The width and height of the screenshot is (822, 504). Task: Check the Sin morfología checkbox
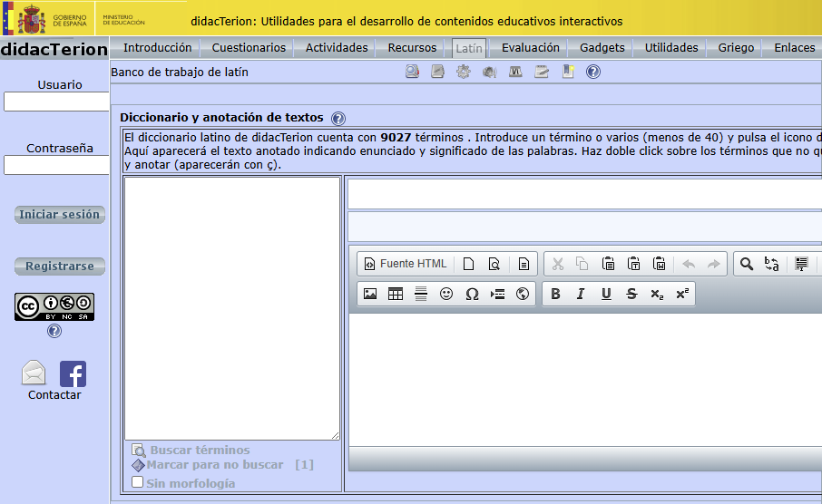coord(137,482)
